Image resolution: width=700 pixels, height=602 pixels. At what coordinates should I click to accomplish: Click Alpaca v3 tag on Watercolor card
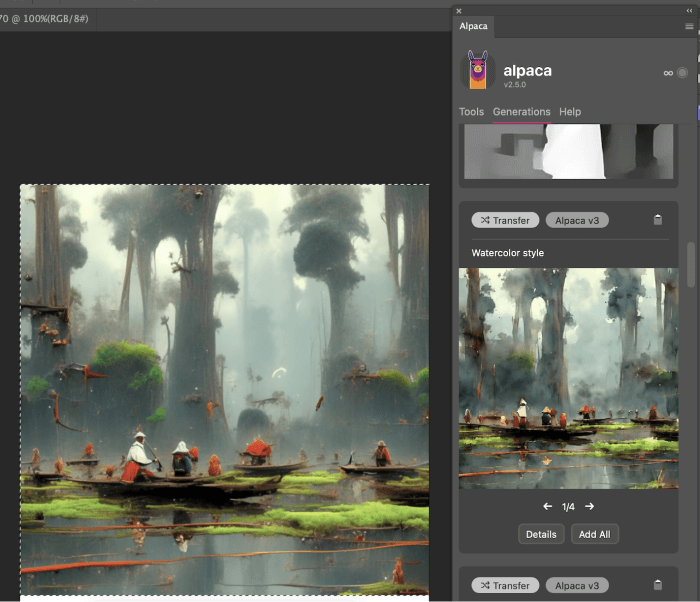click(x=577, y=220)
